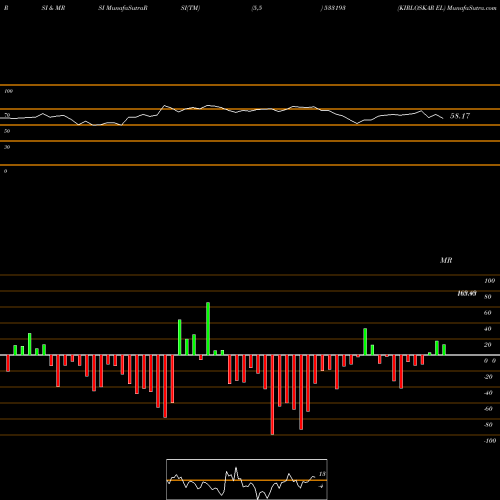Image resolution: width=500 pixels, height=500 pixels.
Task: Click the -20 label on MR axis
Action: (488, 377)
